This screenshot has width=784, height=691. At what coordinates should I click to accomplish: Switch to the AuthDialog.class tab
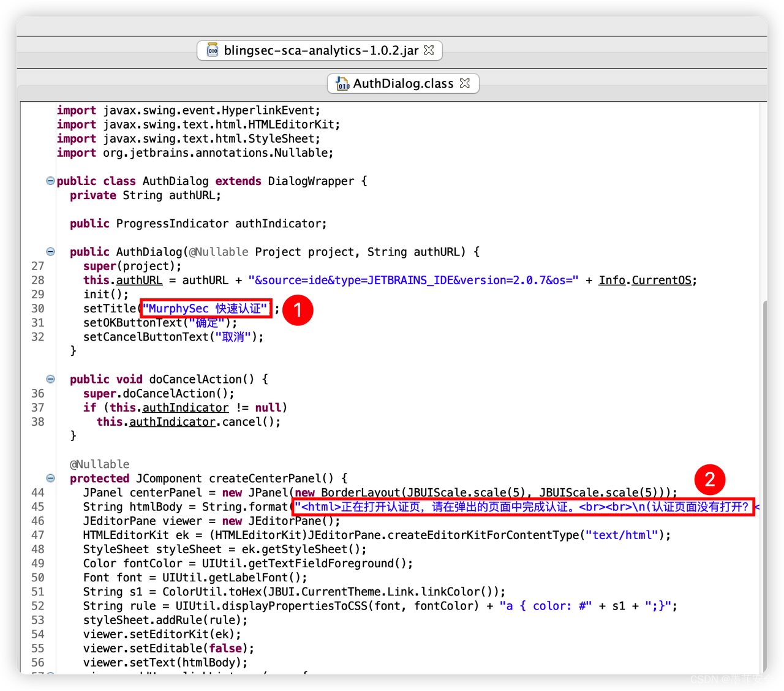403,83
